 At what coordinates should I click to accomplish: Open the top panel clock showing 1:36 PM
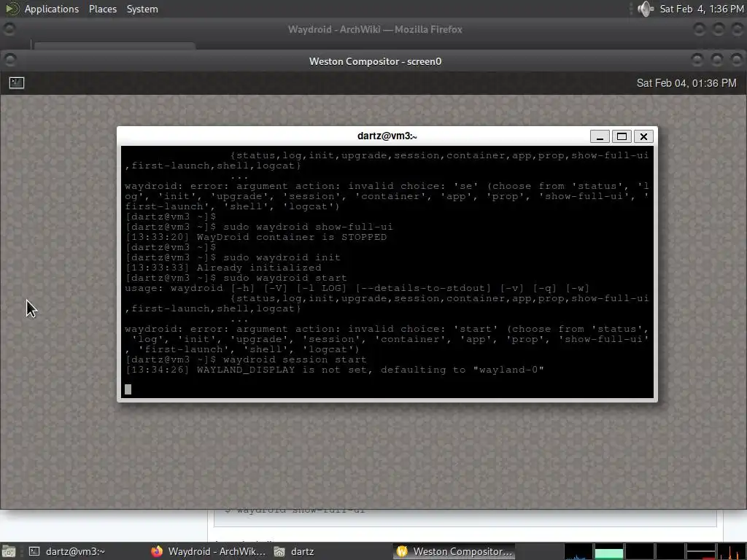(x=701, y=9)
